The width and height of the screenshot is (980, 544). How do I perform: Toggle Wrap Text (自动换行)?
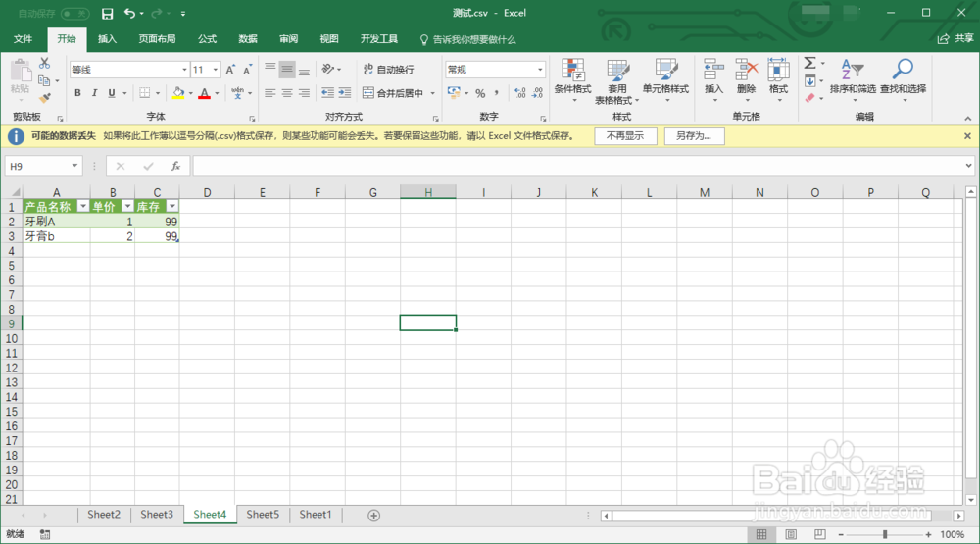pos(389,70)
